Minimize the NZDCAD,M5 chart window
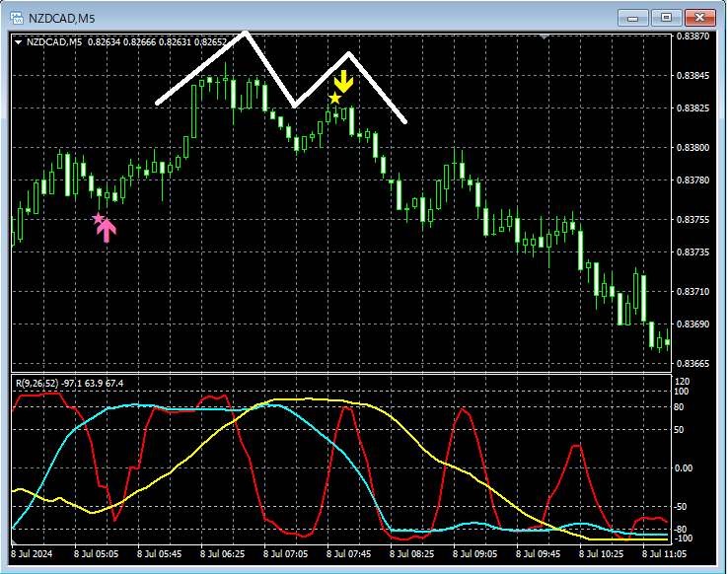Image resolution: width=728 pixels, height=574 pixels. (x=633, y=18)
